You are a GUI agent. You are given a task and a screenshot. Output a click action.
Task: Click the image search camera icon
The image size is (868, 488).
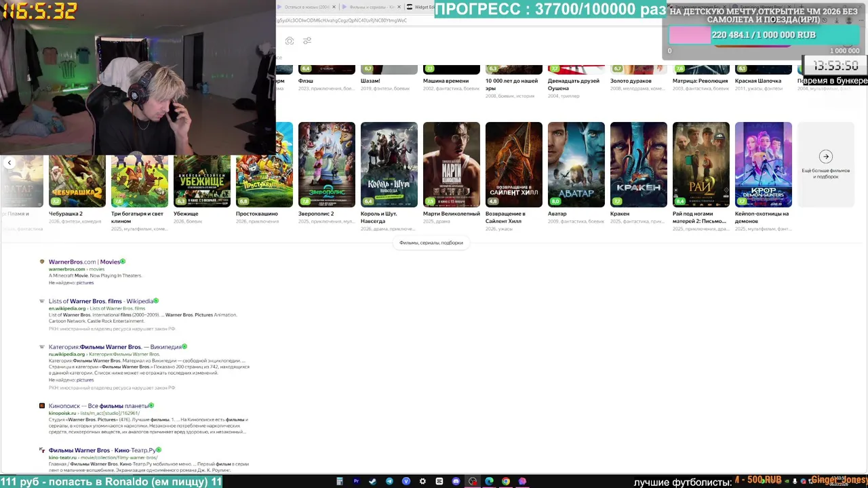(x=290, y=41)
